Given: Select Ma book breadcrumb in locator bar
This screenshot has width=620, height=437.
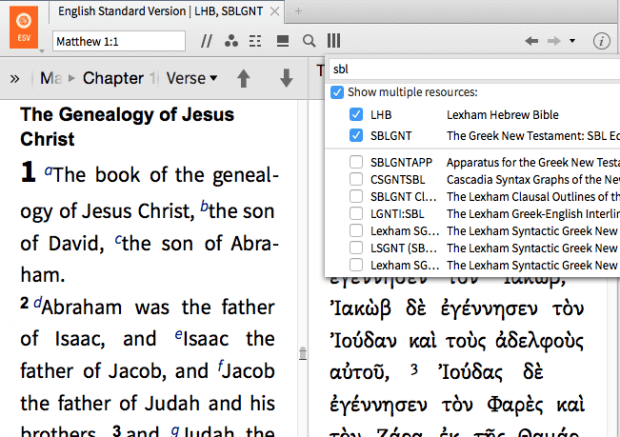Looking at the screenshot, I should [x=51, y=78].
